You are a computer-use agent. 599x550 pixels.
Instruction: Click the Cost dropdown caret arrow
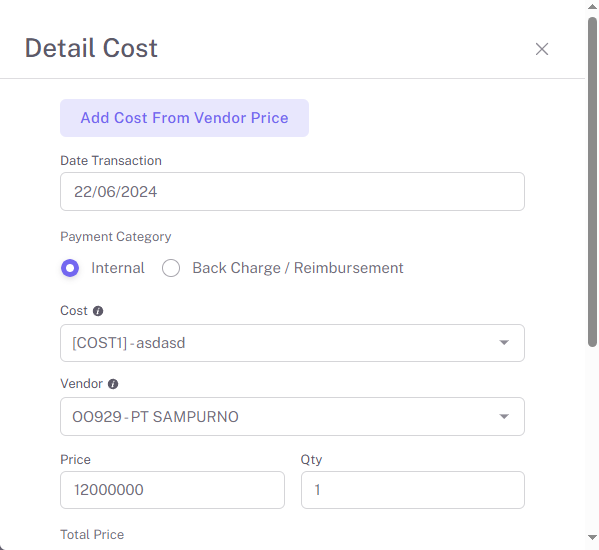(504, 343)
